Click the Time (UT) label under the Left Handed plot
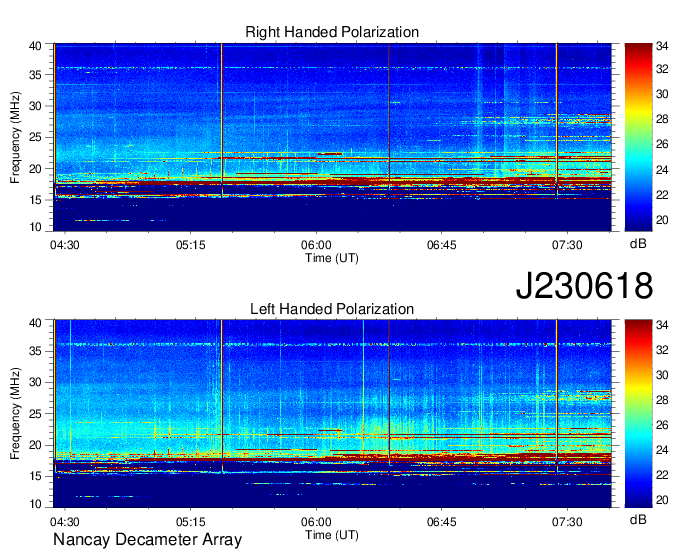 click(x=332, y=535)
